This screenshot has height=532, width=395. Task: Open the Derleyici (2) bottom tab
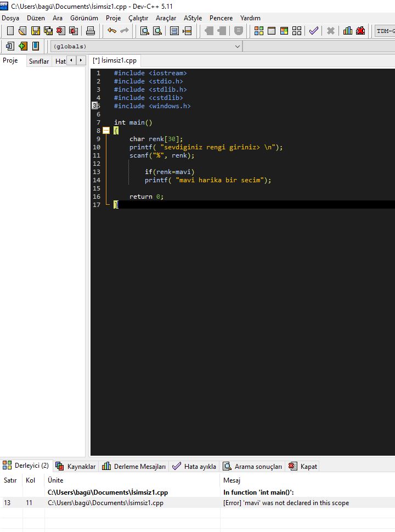click(26, 466)
